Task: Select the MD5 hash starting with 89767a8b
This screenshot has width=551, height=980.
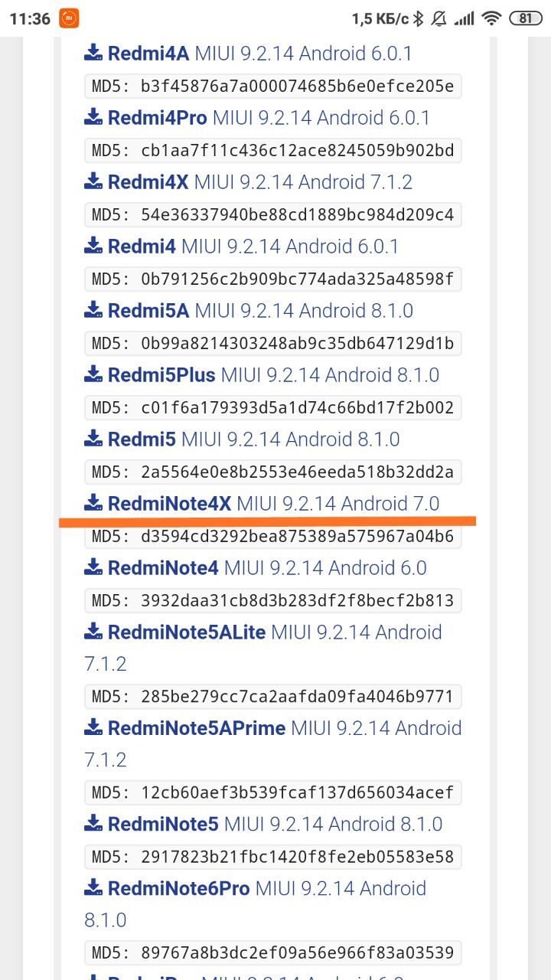Action: (273, 953)
